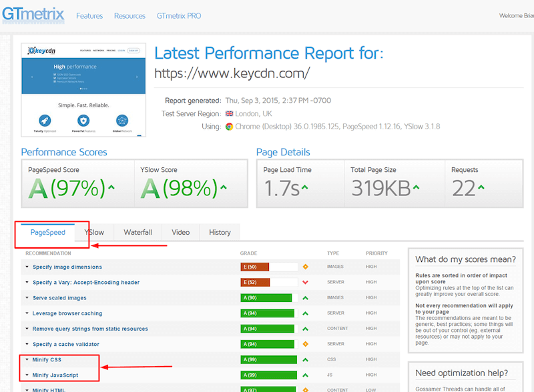This screenshot has height=392, width=534.
Task: Click the GRADE column header
Action: (x=248, y=253)
